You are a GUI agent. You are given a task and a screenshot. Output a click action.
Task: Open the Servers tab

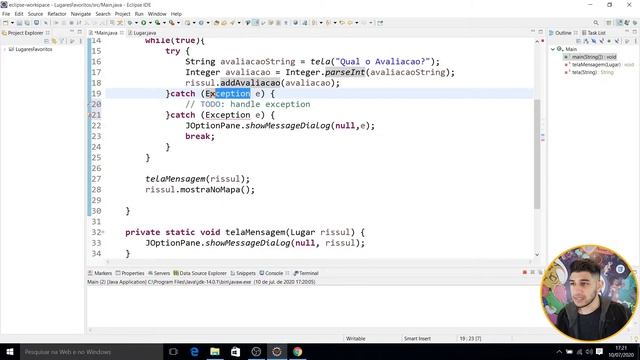click(159, 273)
